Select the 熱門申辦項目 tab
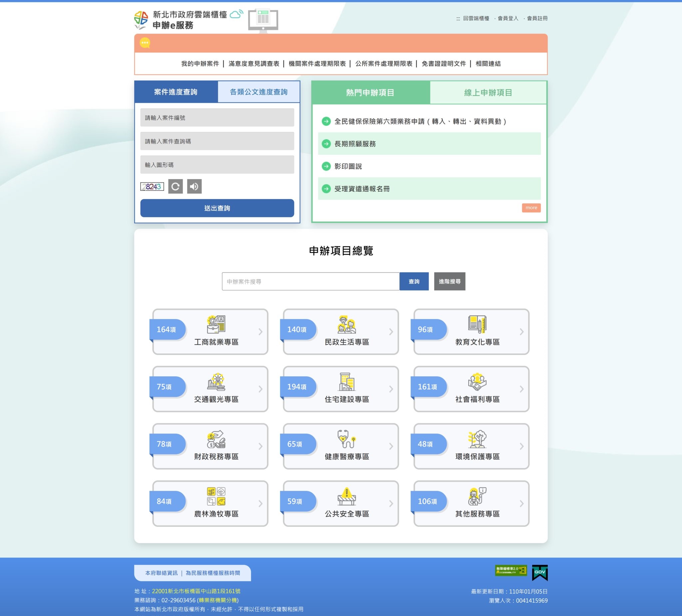The image size is (682, 616). [x=370, y=92]
